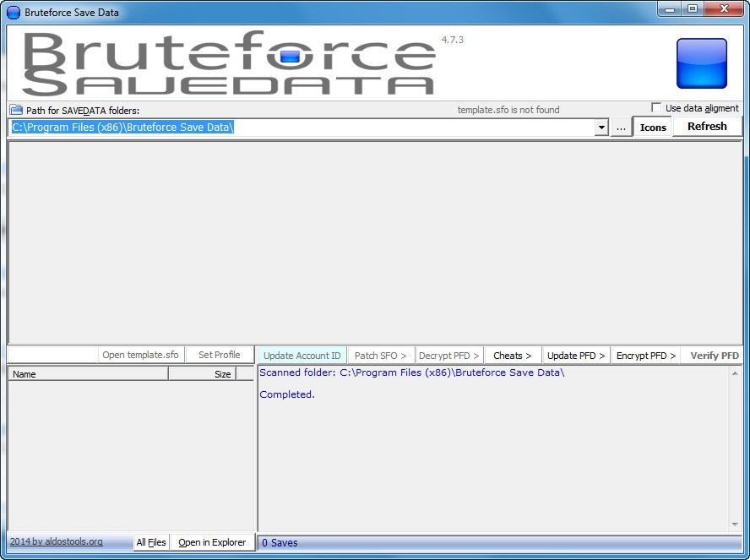
Task: Click the large blue square logo button
Action: click(701, 63)
